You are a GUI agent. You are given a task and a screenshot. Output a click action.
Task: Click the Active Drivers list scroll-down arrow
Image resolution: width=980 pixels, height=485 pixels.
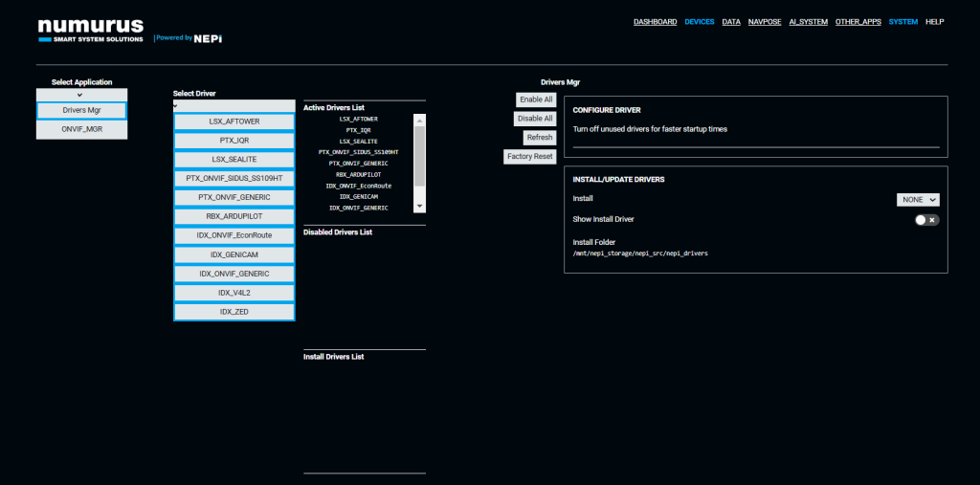coord(418,206)
